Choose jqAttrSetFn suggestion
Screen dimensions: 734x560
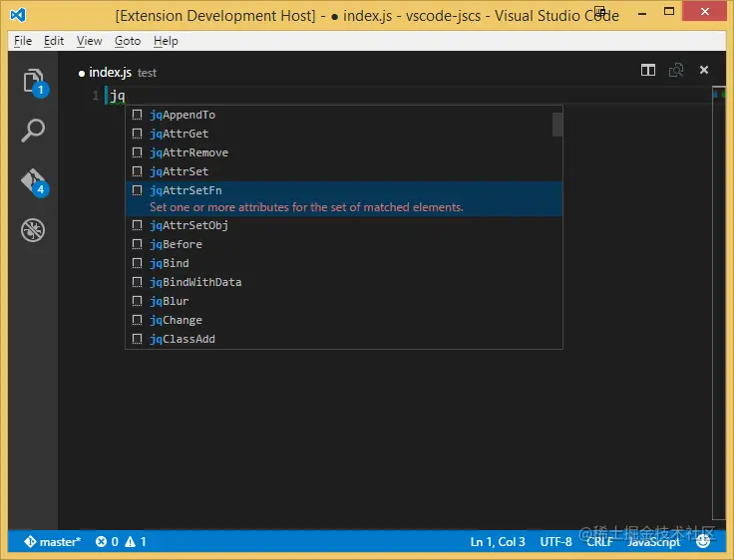pos(344,199)
